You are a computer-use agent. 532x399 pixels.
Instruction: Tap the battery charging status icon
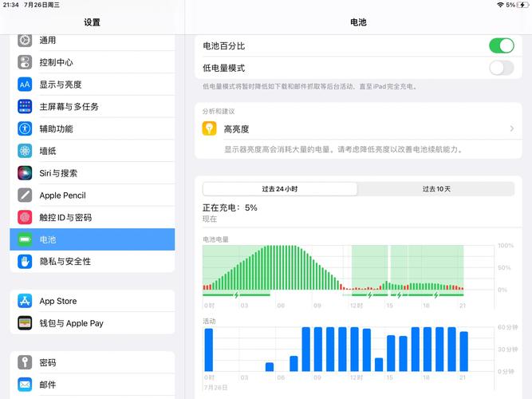pos(522,5)
